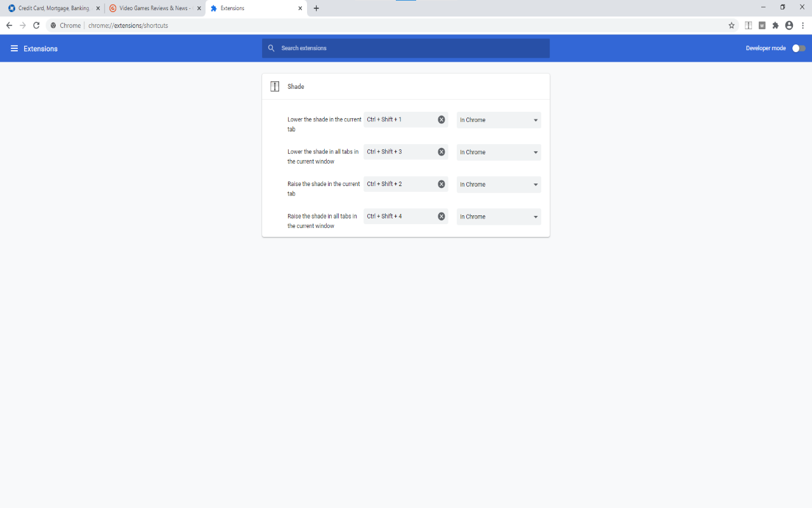Switch to Video Games Reviews & News tab
Screen dimensions: 812x508
[155, 8]
